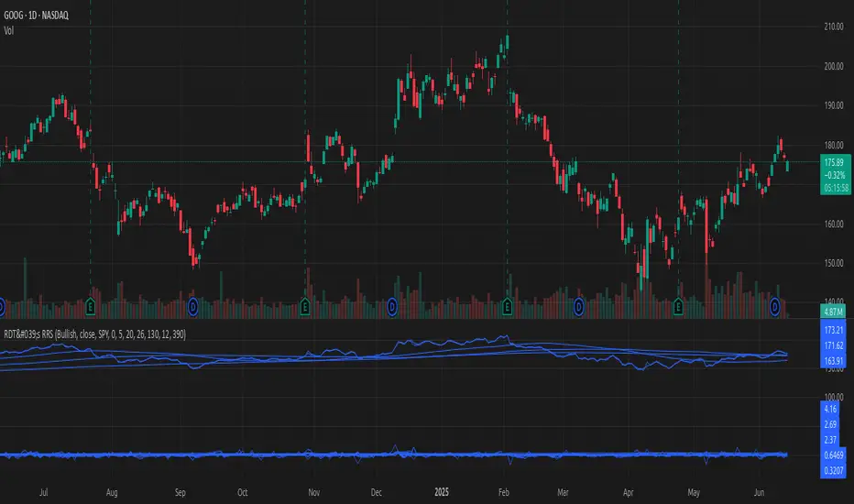
Task: Click the 4.16 indicator value label
Action: pyautogui.click(x=830, y=409)
